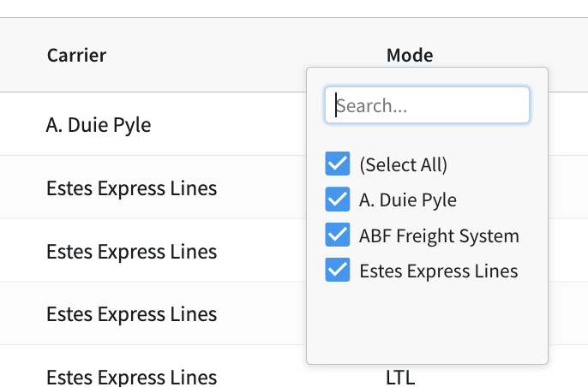Click Estes Express Lines label in filter popup
This screenshot has height=387, width=588.
tap(439, 271)
